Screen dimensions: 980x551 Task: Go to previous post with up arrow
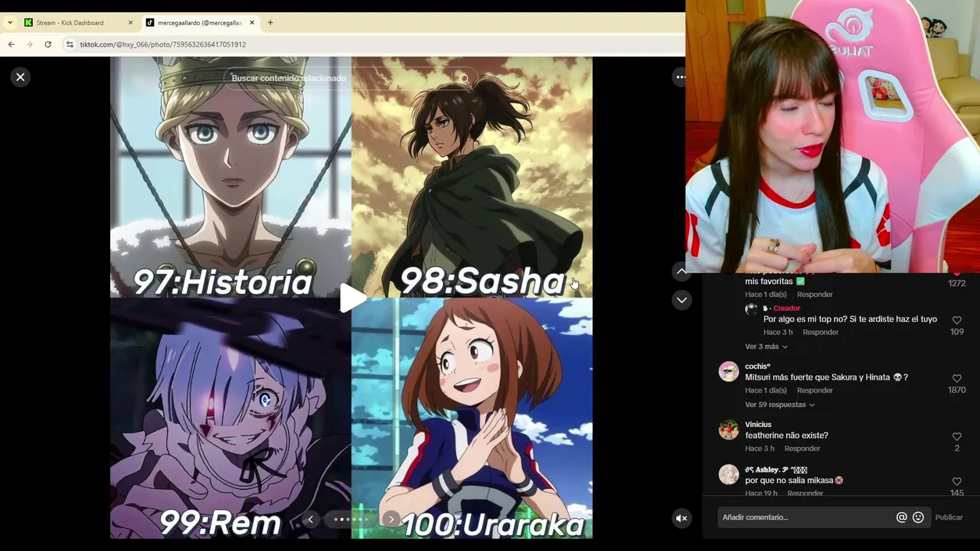tap(681, 272)
